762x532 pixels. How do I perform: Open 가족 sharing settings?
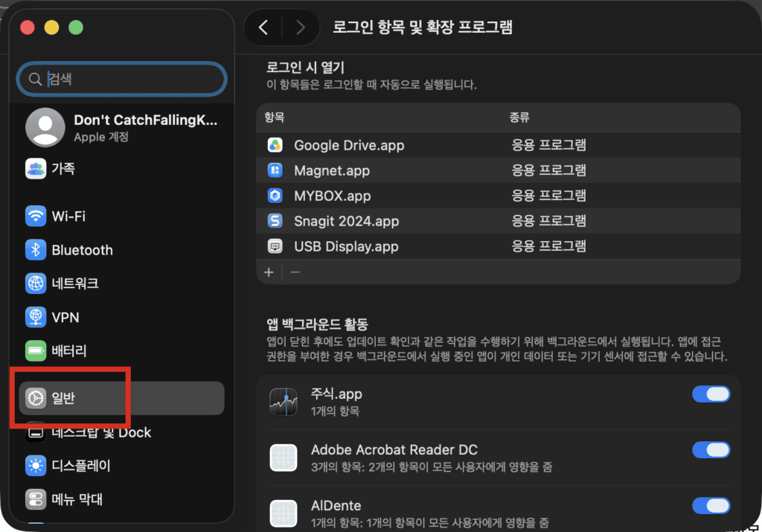pos(121,169)
